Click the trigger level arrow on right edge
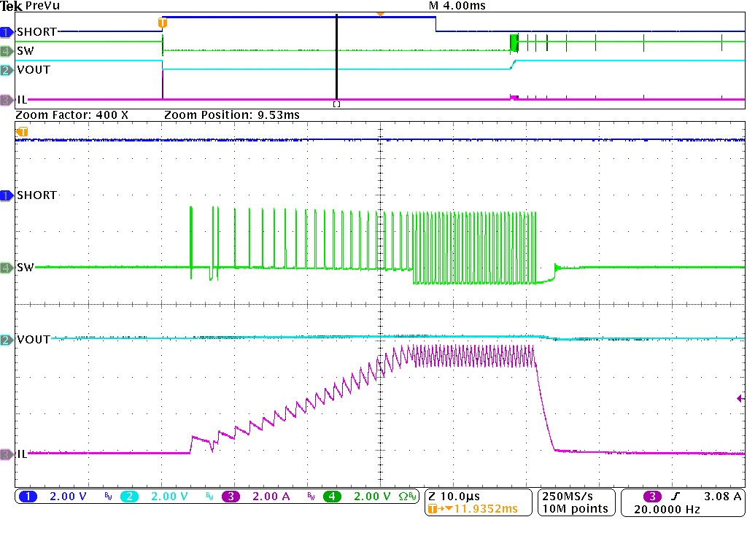The width and height of the screenshot is (747, 560). (x=740, y=398)
